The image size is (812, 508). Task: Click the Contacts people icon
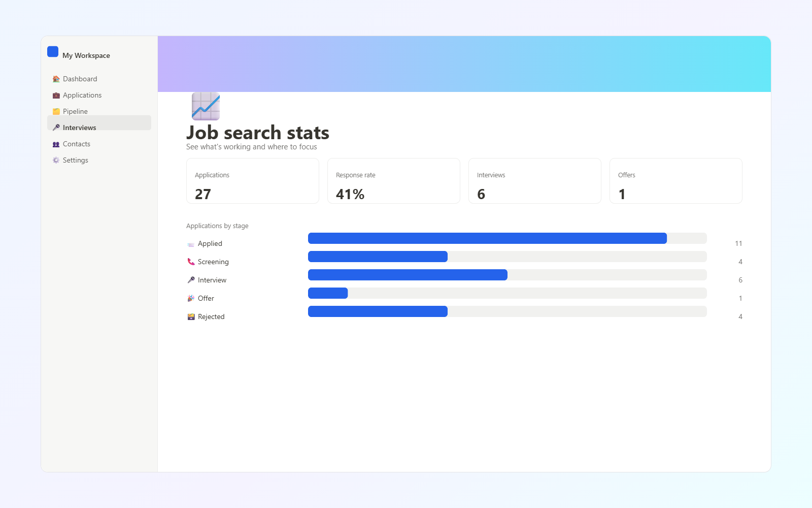(56, 144)
